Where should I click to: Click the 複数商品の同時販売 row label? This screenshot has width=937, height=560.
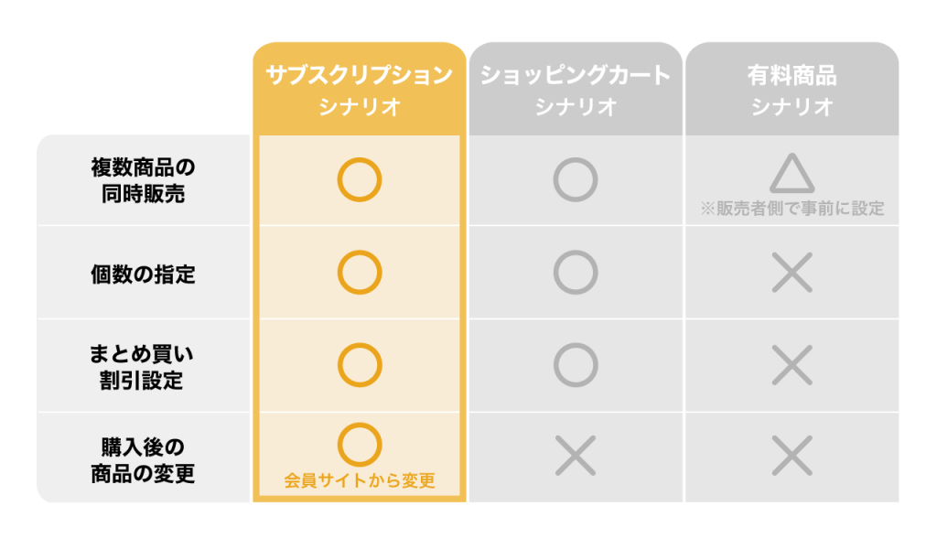143,180
